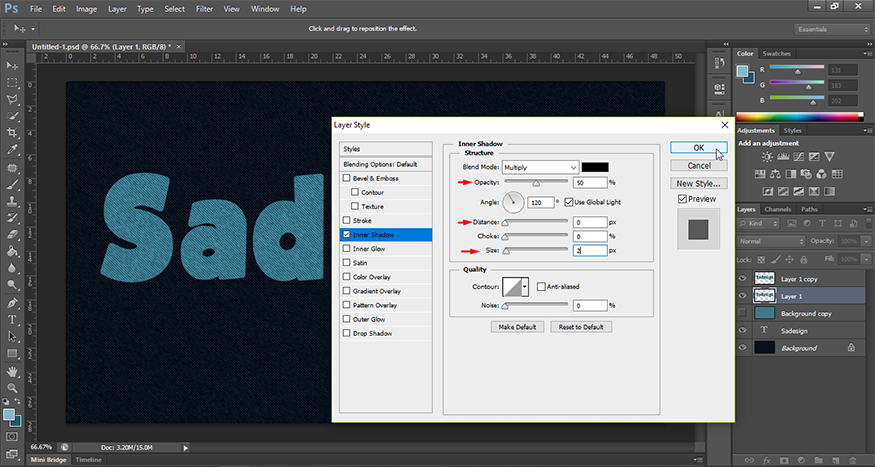Switch to the Paths tab
Viewport: 875px width, 467px height.
coord(809,209)
